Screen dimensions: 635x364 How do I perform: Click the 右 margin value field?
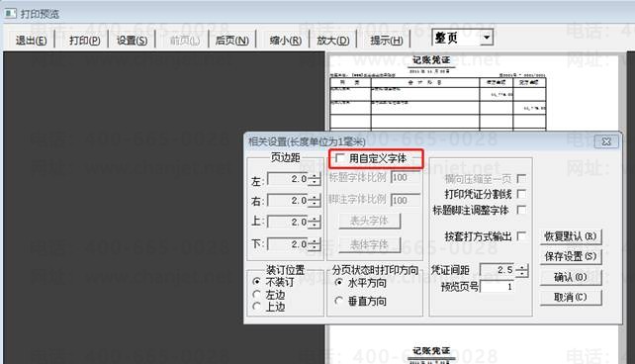click(x=288, y=201)
